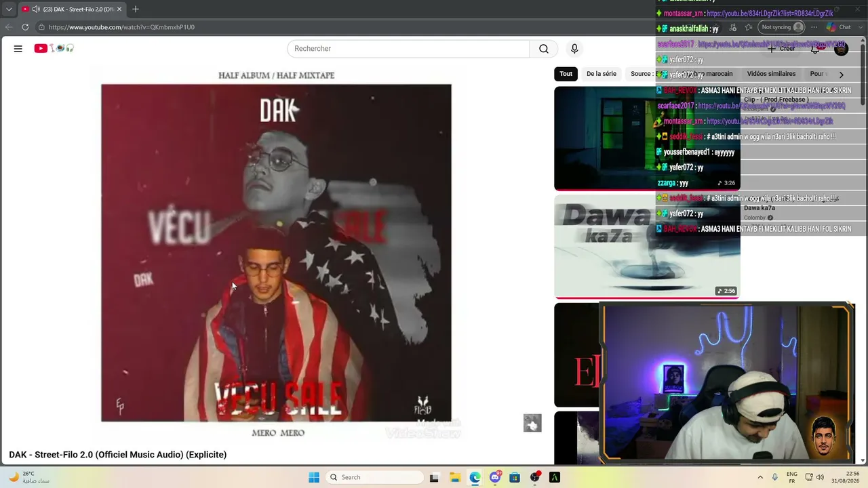This screenshot has width=868, height=488.
Task: Click the microphone icon in the system tray
Action: pyautogui.click(x=775, y=477)
